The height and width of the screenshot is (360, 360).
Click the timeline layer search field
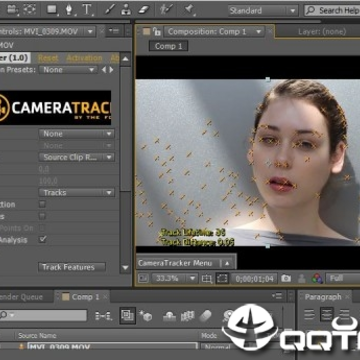43,315
